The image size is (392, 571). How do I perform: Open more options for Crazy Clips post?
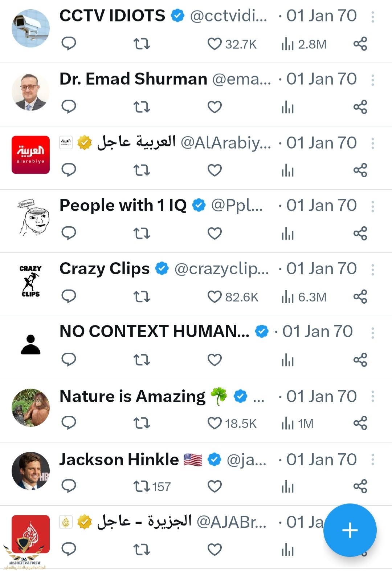tap(373, 270)
